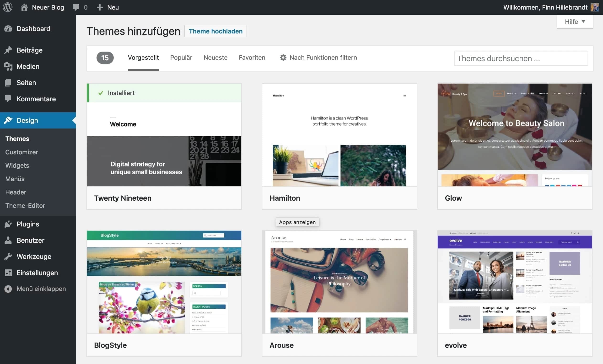Viewport: 603px width, 364px height.
Task: Open Werkzeuge via the wrench icon
Action: (8, 256)
